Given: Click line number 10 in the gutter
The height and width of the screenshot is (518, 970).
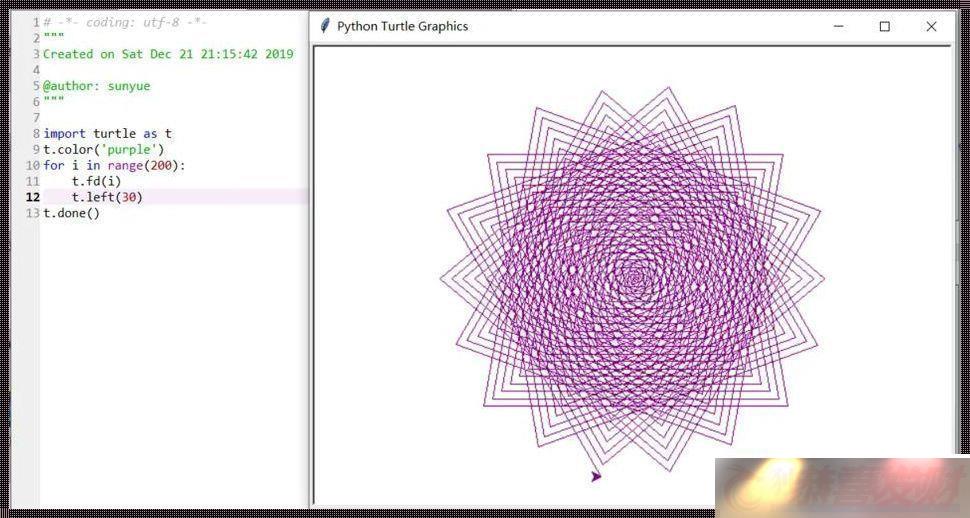Looking at the screenshot, I should click(x=33, y=166).
